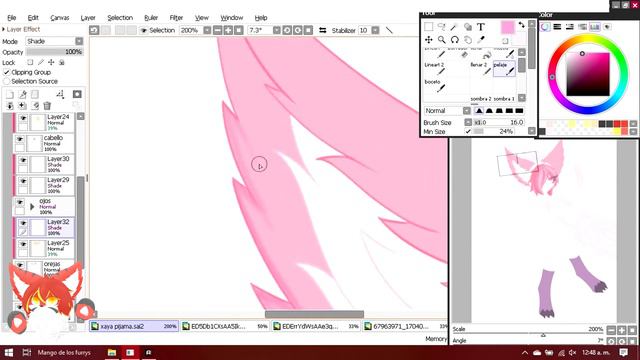Open the brush Normal mode dropdown

coord(467,111)
